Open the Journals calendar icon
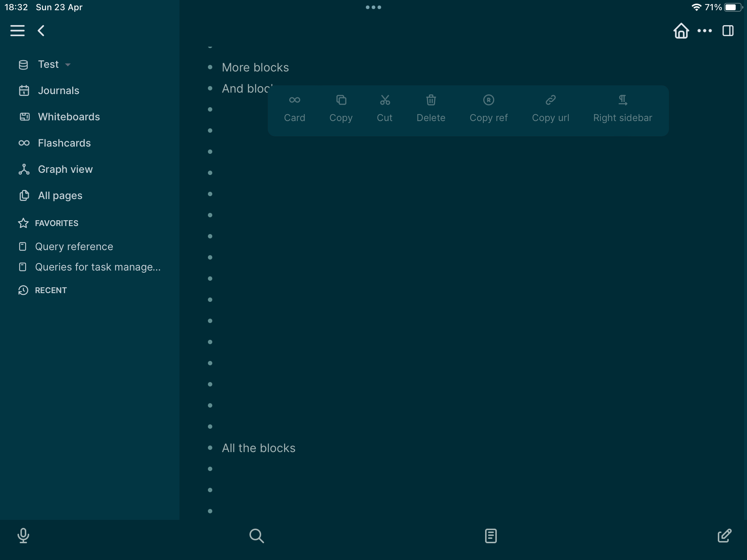747x560 pixels. click(x=24, y=90)
